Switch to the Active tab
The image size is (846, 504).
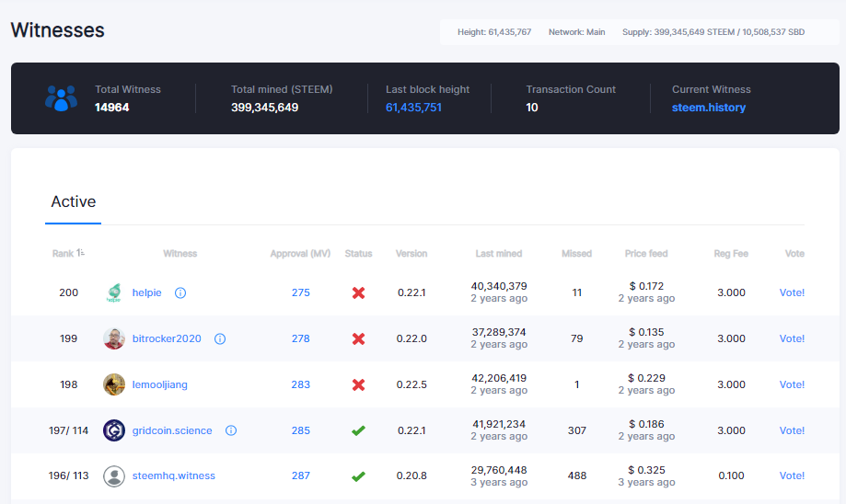pos(74,201)
